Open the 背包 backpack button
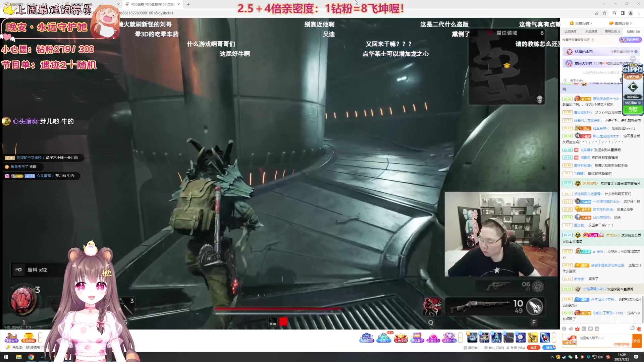644x362 pixels. point(549,348)
